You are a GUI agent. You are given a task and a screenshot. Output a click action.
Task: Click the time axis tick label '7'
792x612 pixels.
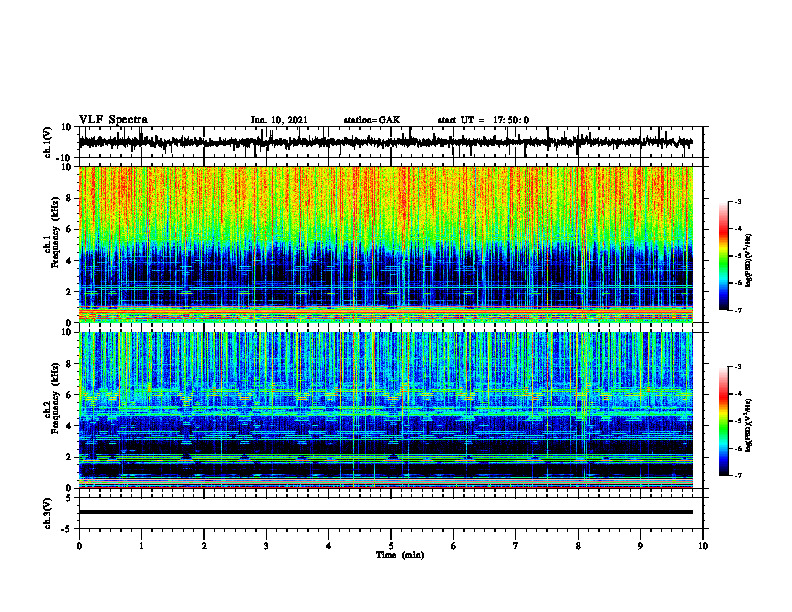pos(516,546)
